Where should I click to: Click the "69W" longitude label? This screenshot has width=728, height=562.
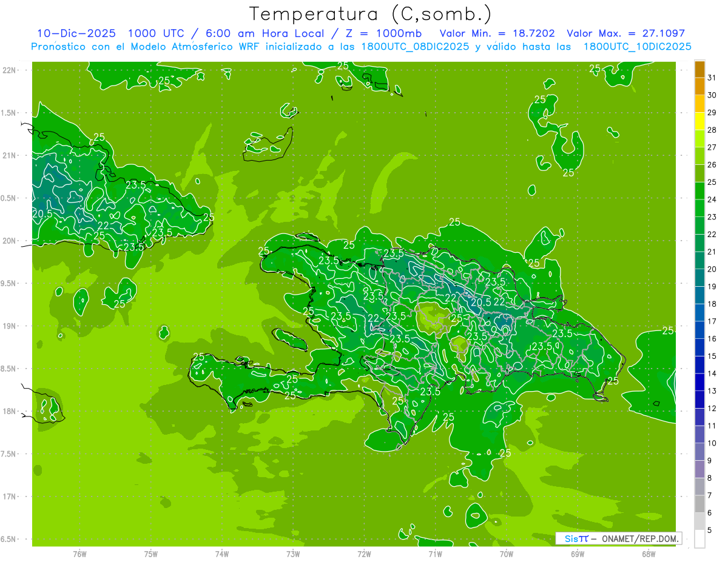(x=578, y=554)
